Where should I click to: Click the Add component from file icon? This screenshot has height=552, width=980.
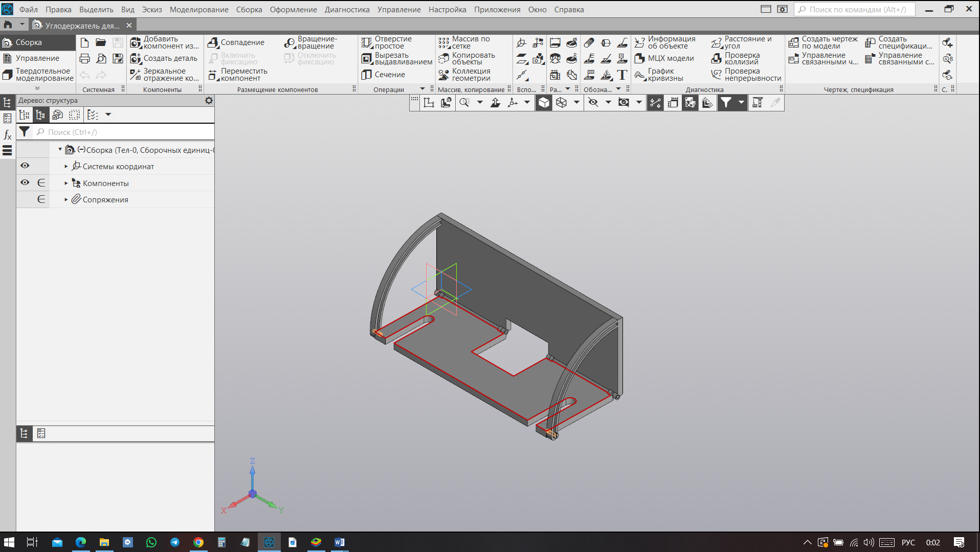[136, 42]
